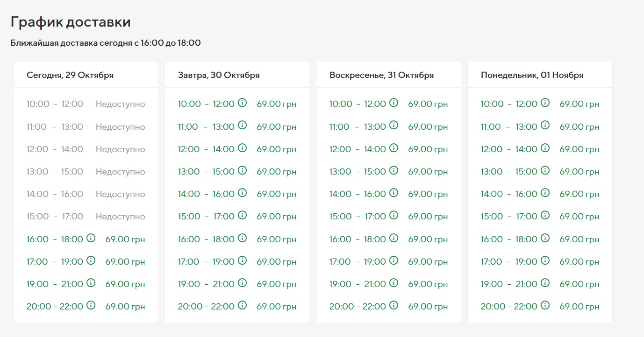644x337 pixels.
Task: Show info for Monday's 11:00 - 13:00 slot
Action: pyautogui.click(x=545, y=125)
